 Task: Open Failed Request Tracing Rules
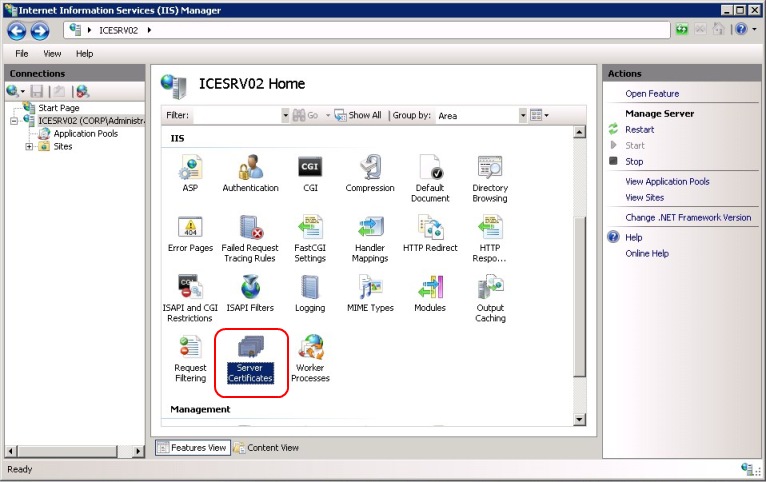[250, 238]
